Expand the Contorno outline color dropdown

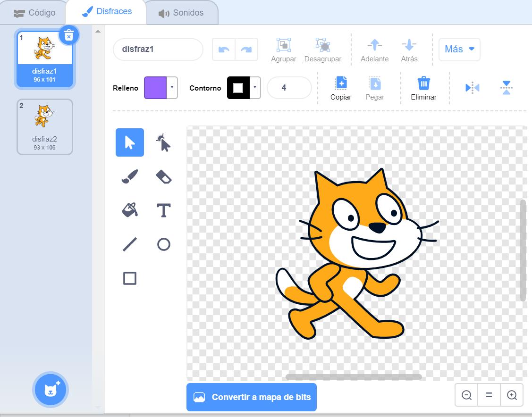(255, 87)
